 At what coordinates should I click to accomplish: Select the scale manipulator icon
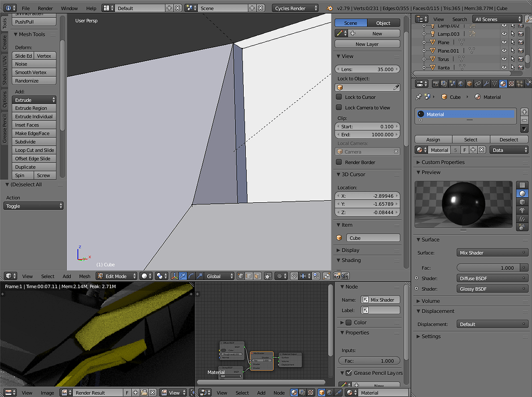[199, 276]
